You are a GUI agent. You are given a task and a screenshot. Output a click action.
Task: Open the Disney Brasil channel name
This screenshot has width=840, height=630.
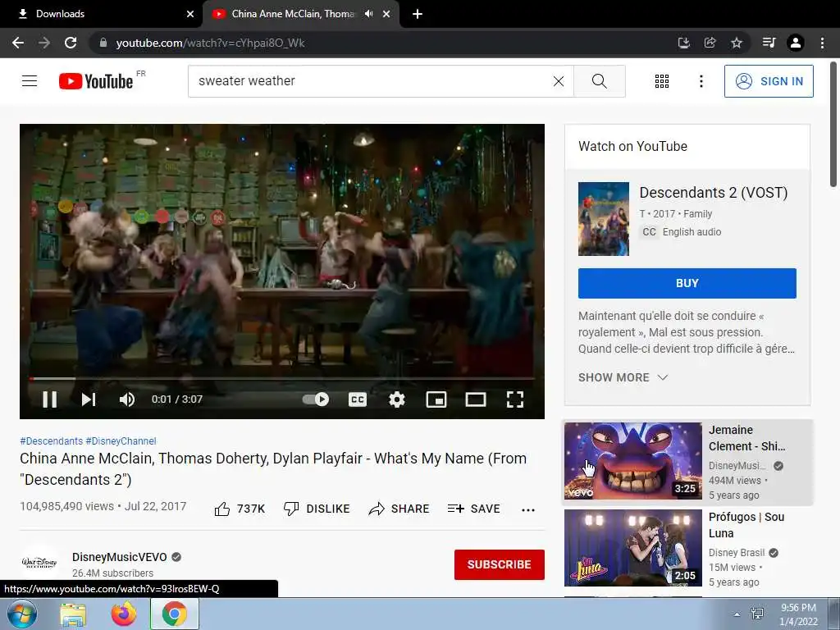click(737, 552)
